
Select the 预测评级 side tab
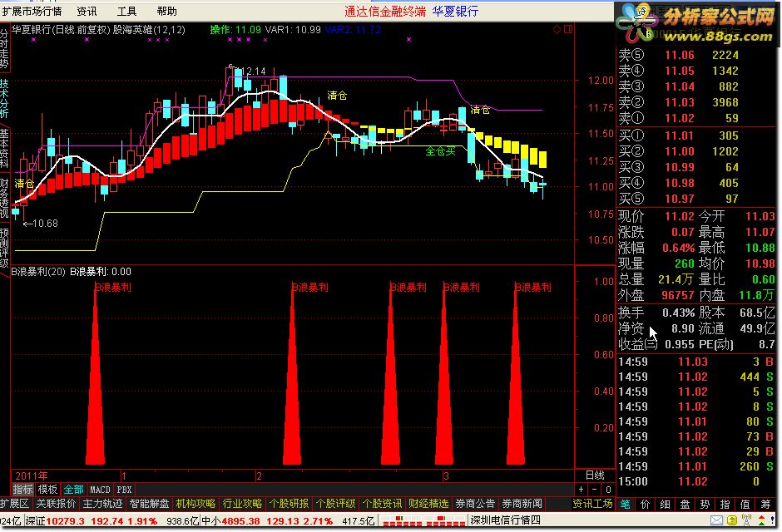tap(4, 248)
